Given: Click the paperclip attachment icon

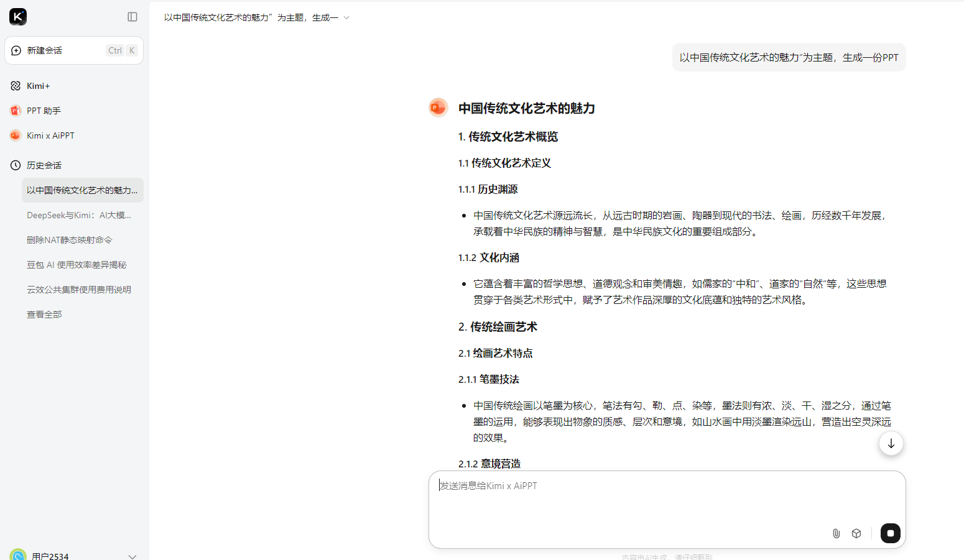Looking at the screenshot, I should [x=836, y=533].
